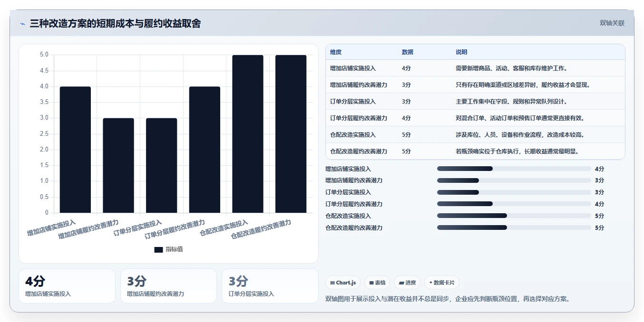
Task: Click the 订单分层实施投入 bar in chart
Action: tap(162, 165)
